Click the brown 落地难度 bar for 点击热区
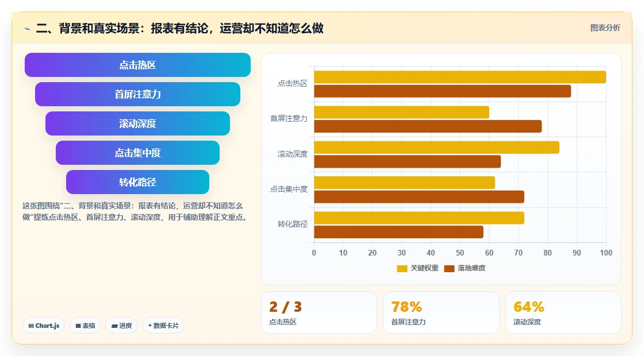This screenshot has height=356, width=644. (442, 91)
